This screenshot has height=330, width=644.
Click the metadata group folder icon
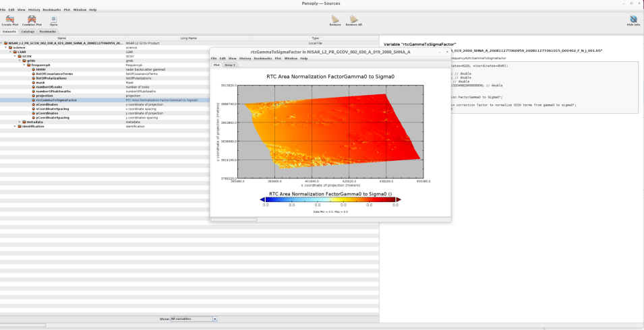(24, 122)
